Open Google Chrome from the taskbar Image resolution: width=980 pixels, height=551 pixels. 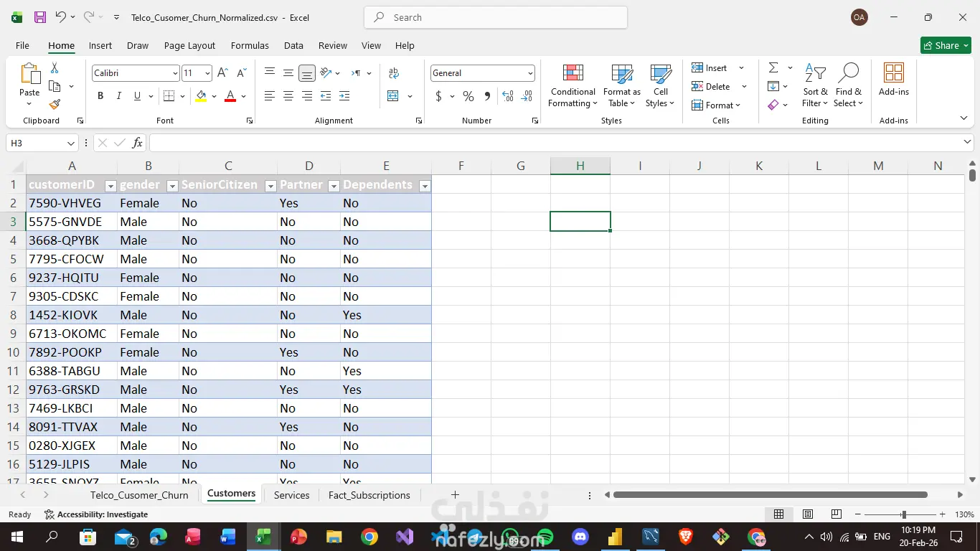[369, 537]
